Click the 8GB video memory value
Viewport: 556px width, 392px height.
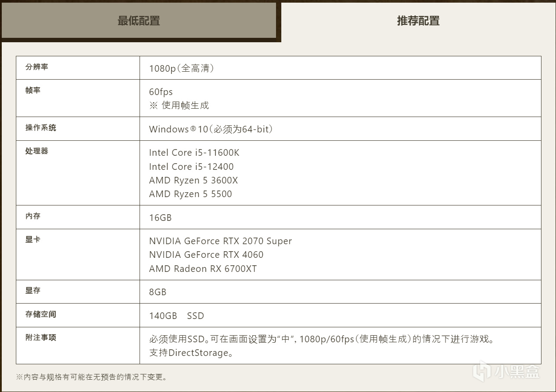click(158, 292)
